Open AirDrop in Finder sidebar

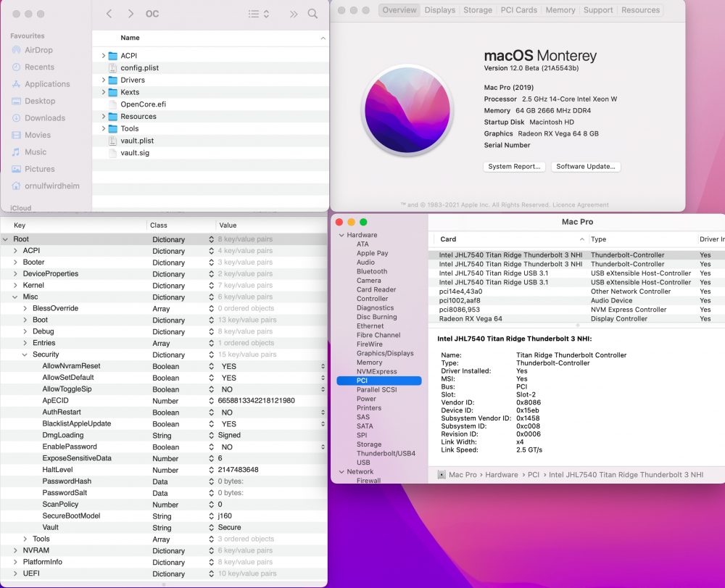(33, 50)
